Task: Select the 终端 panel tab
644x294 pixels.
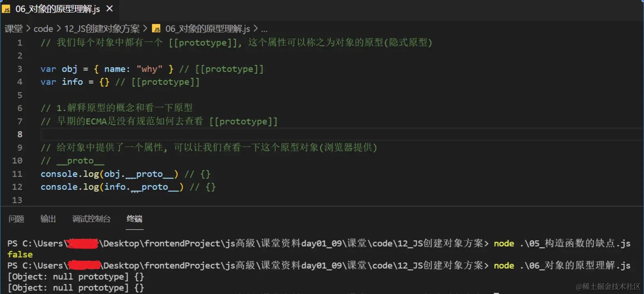Action: click(134, 219)
